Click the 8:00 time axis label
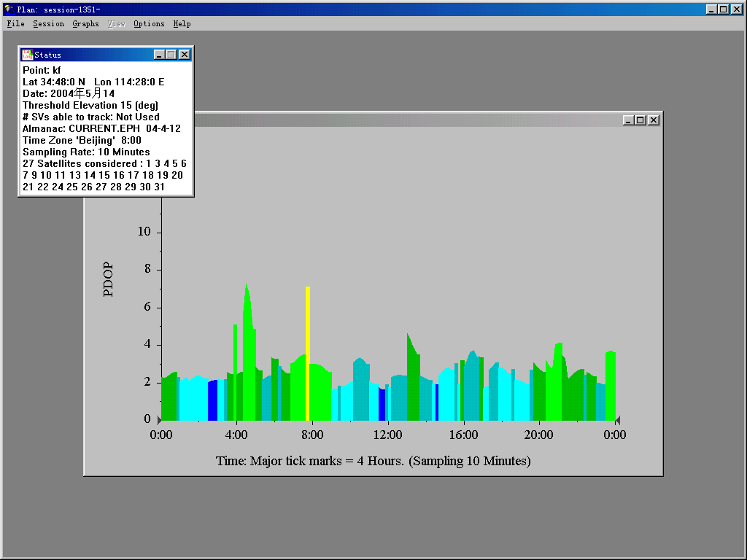747x560 pixels. click(x=312, y=435)
